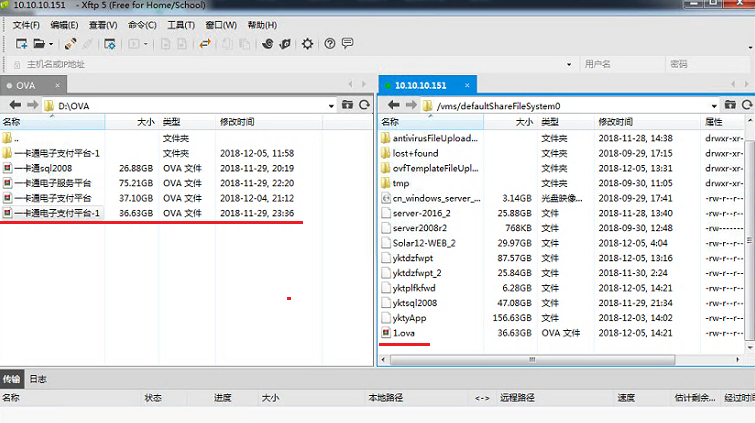
Task: Launch Xshell from the toolbar icon
Action: pos(268,44)
